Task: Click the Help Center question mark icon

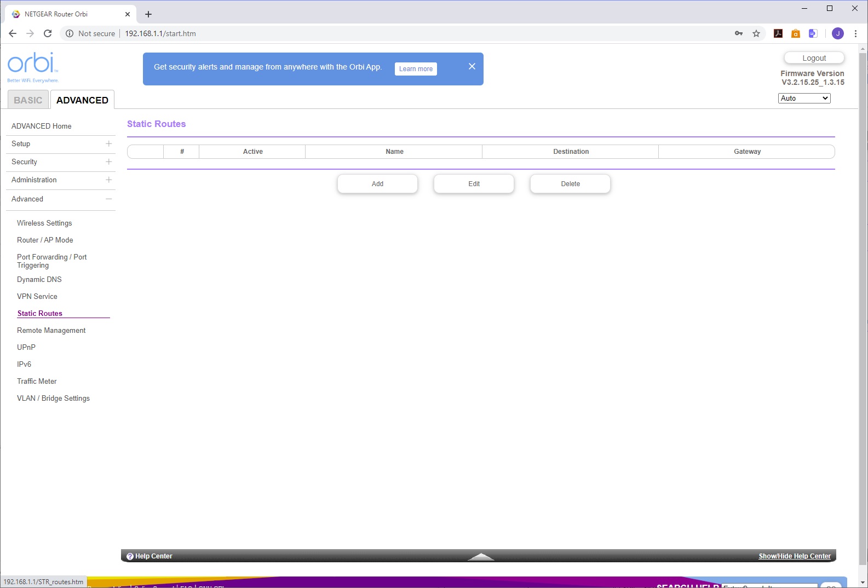Action: (x=130, y=556)
